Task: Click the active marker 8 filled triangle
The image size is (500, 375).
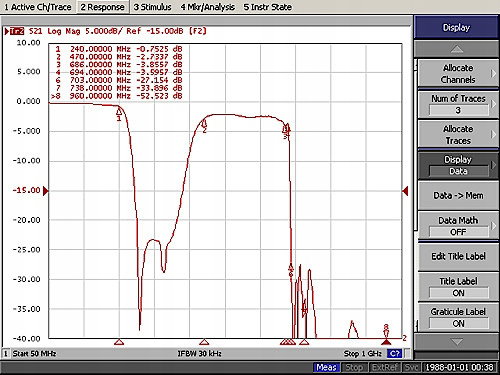Action: pyautogui.click(x=386, y=342)
